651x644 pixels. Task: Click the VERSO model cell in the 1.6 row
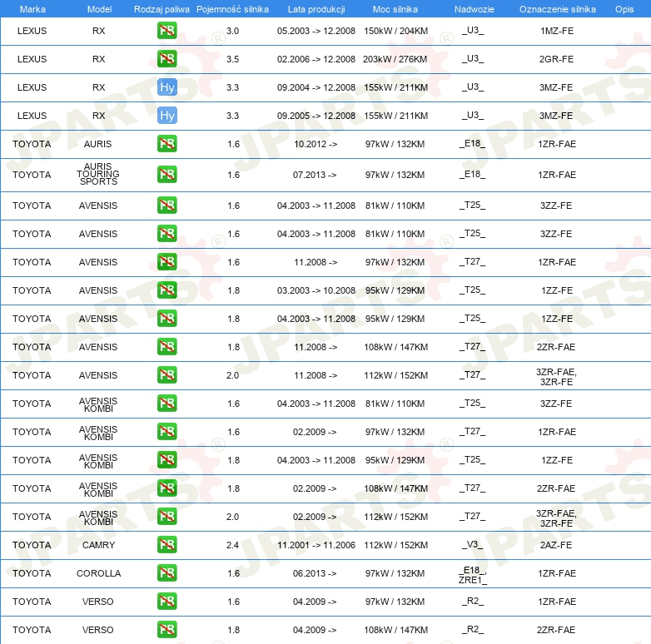click(97, 602)
